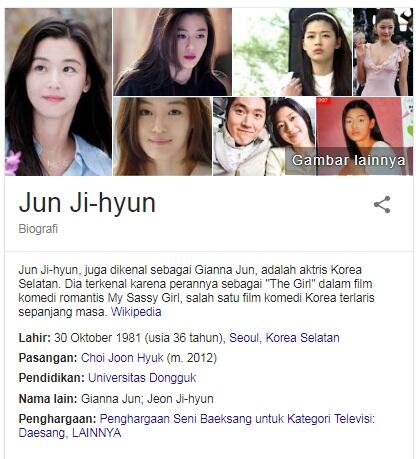Screen dimensions: 420x459
Task: Open close-up thumbnail with brown hair
Action: (162, 136)
